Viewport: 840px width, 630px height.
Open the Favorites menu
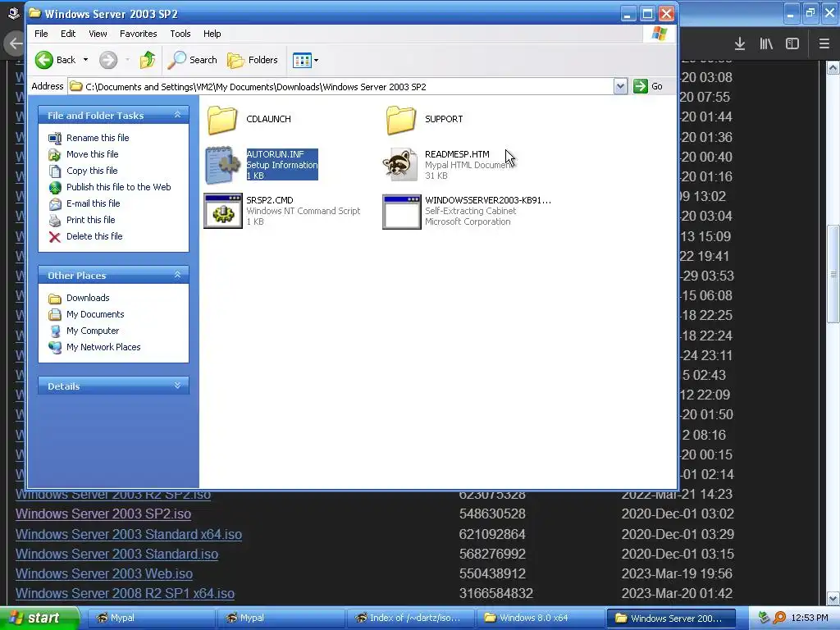[x=138, y=34]
